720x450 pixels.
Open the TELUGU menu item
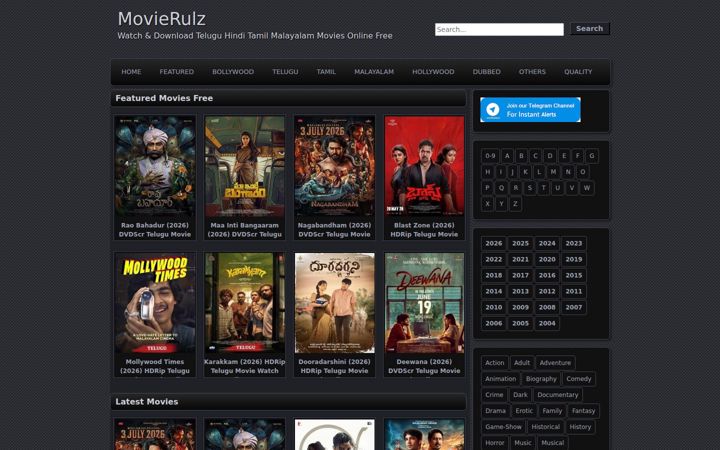tap(285, 72)
